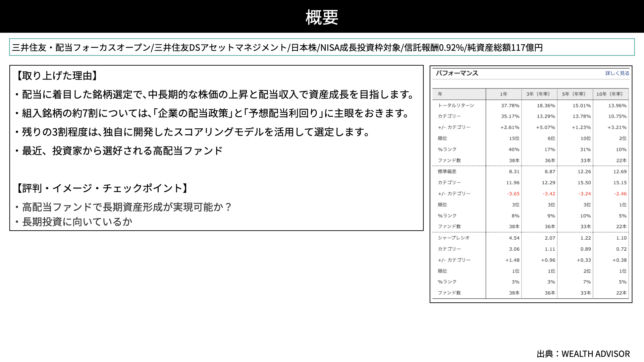
Task: Click the 37.78% total return value
Action: point(510,106)
